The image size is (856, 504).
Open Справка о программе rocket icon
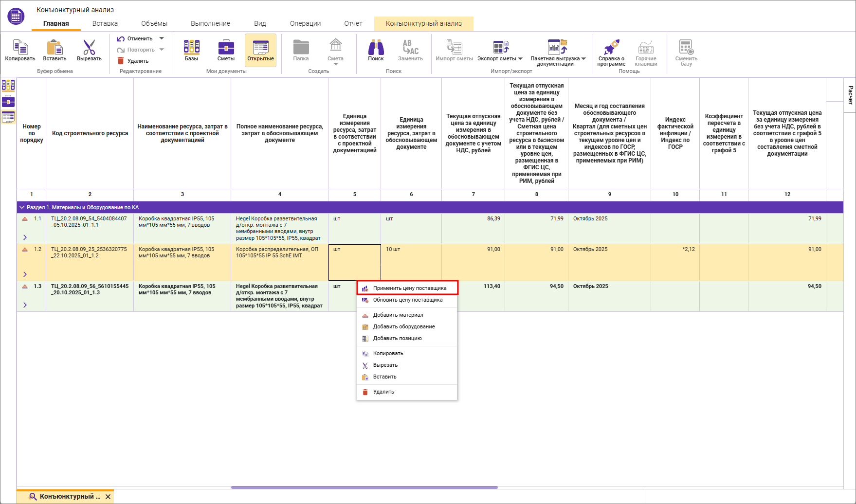pos(611,48)
